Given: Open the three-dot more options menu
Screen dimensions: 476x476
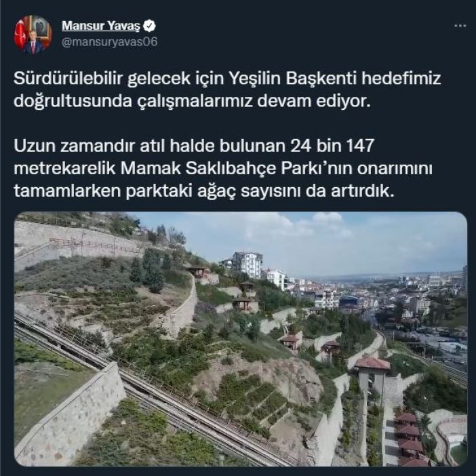Looking at the screenshot, I should tap(460, 26).
